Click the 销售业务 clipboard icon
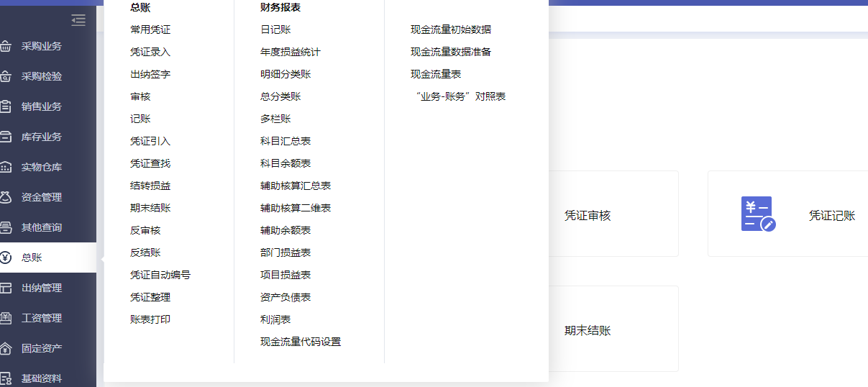This screenshot has height=387, width=868. tap(5, 106)
